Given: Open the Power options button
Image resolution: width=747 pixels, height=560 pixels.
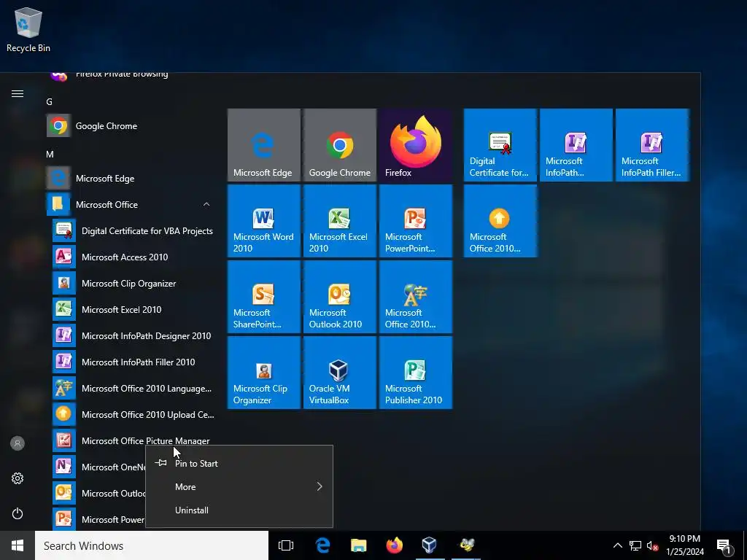Looking at the screenshot, I should [x=18, y=513].
